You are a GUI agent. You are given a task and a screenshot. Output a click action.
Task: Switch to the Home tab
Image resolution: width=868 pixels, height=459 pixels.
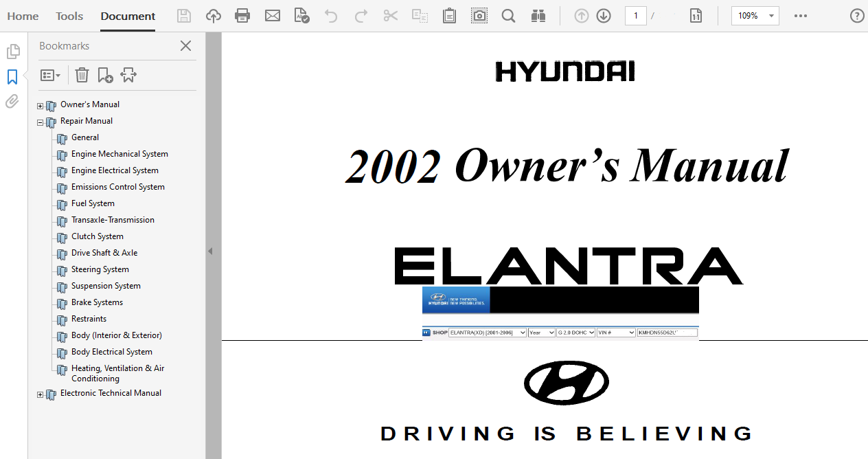[x=23, y=16]
